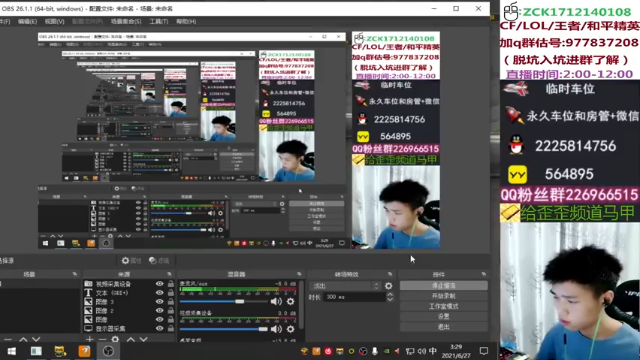Adjust the mic/Aux volume slider
Viewport: 640px width, 360px height.
coord(224,302)
